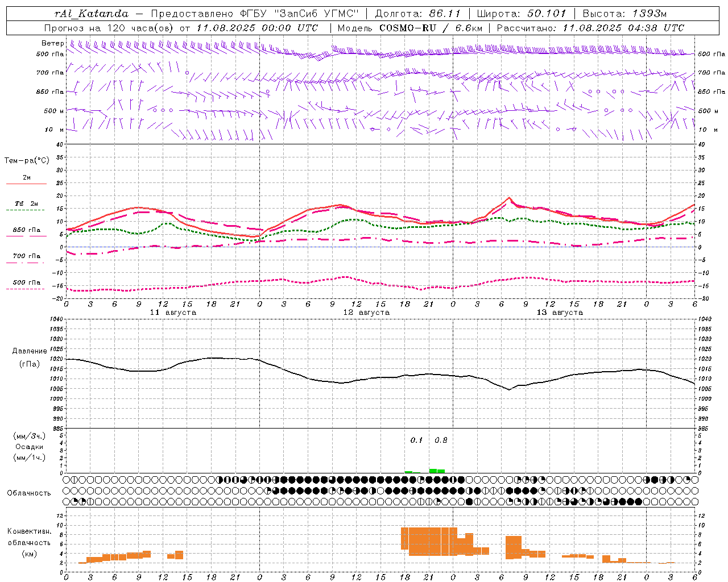Click the 13 августа date label

click(x=560, y=313)
